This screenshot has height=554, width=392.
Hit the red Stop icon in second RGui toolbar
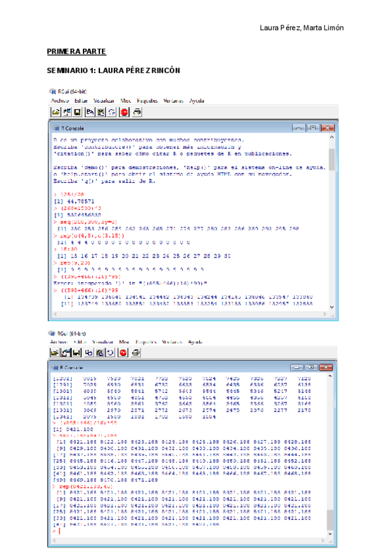click(123, 353)
